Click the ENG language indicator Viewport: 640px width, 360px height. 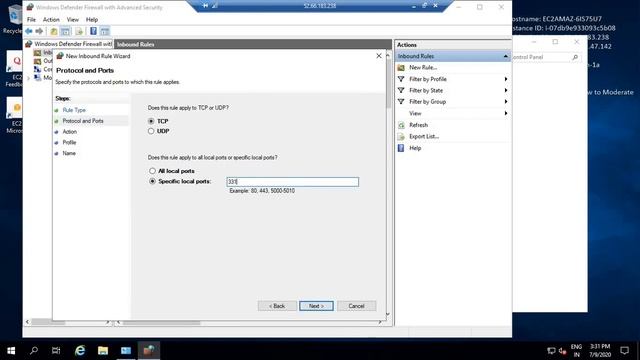click(x=576, y=347)
